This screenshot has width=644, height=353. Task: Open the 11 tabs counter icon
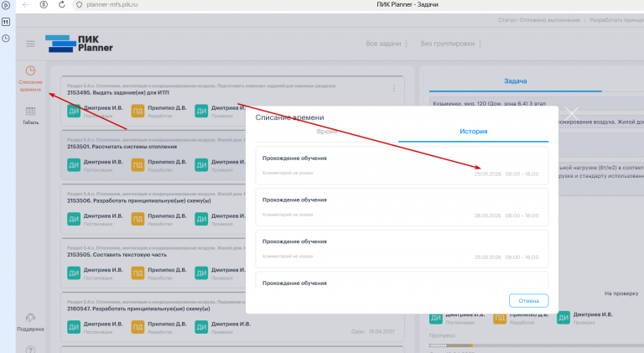(x=6, y=22)
